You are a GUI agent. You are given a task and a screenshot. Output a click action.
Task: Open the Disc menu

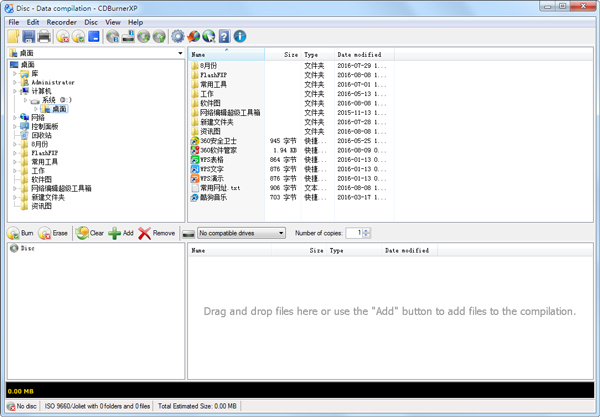(91, 22)
